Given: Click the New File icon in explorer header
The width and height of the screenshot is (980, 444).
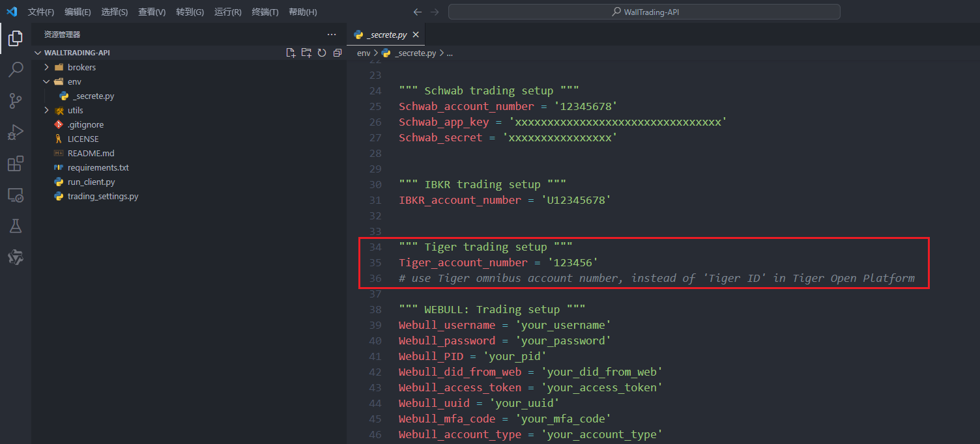Looking at the screenshot, I should [291, 53].
